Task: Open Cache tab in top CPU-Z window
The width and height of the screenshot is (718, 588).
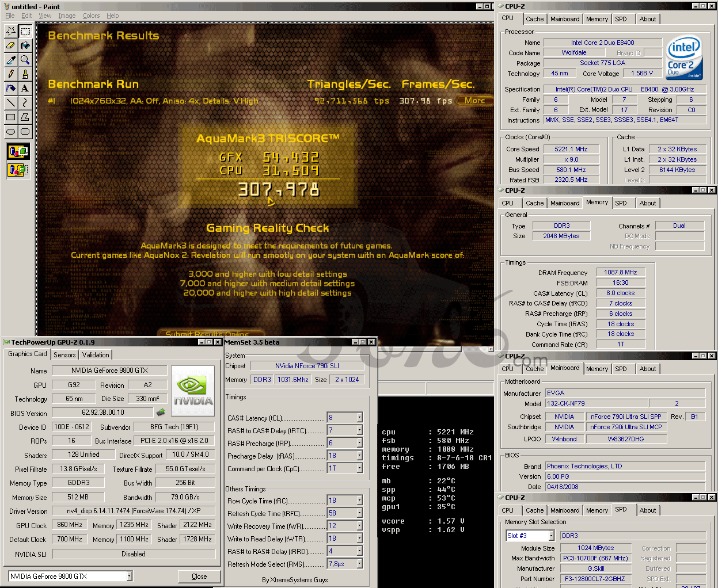Action: [x=534, y=19]
